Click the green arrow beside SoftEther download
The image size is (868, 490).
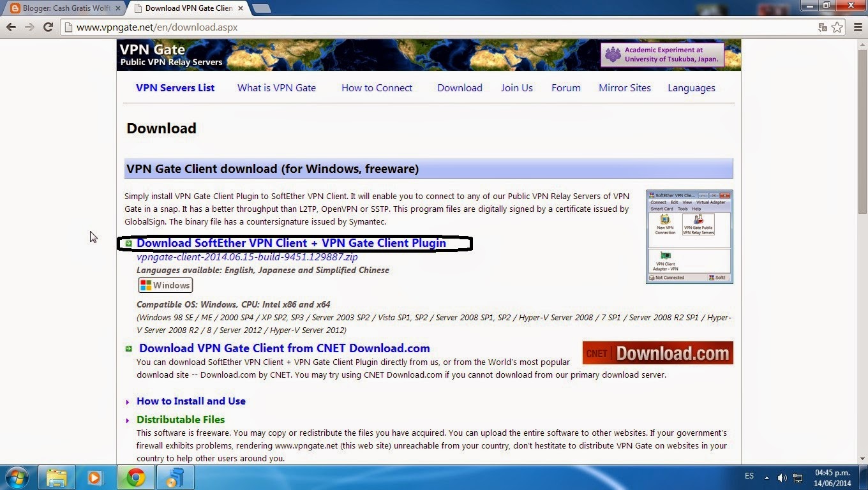(x=128, y=243)
